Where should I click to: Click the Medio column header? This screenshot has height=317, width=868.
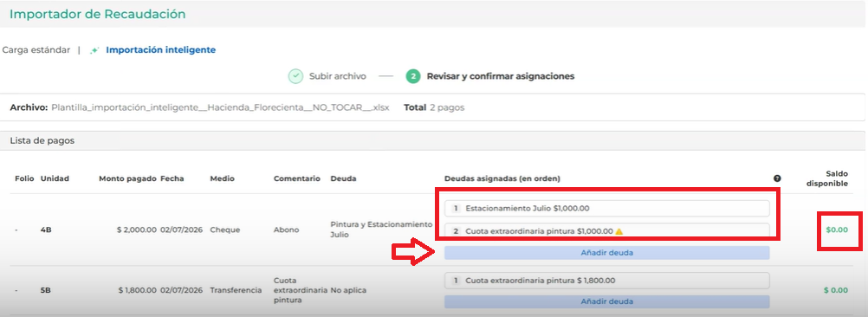click(x=222, y=178)
